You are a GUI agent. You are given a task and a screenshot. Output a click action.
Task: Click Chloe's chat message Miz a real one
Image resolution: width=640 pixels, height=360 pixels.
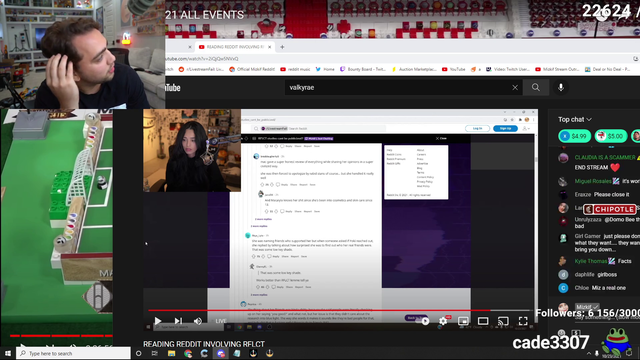pos(608,288)
